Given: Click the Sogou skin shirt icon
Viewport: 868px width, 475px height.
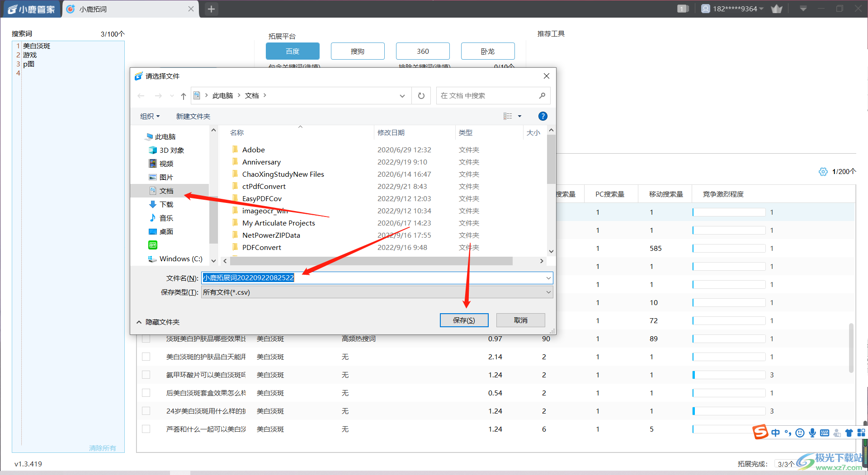Looking at the screenshot, I should (x=849, y=433).
